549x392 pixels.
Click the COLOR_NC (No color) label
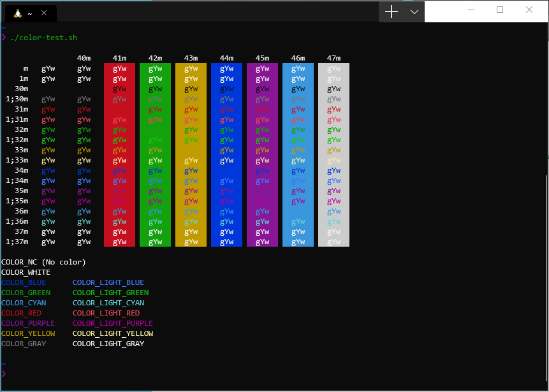(42, 262)
